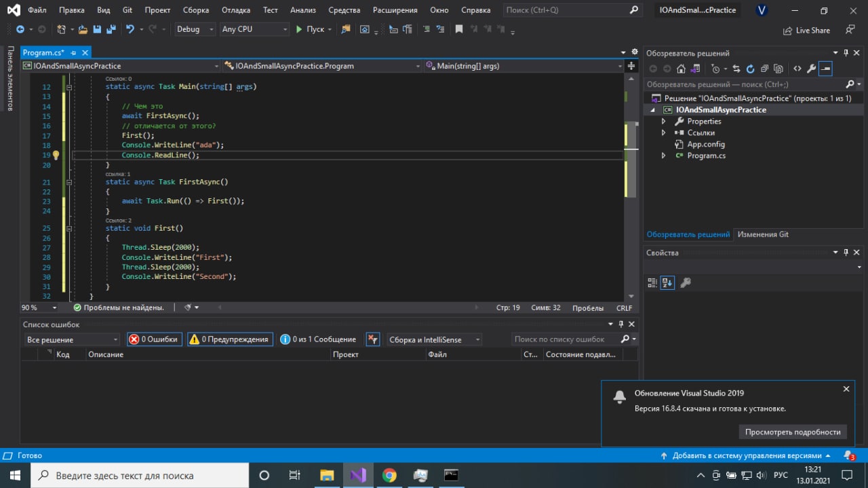Viewport: 868px width, 488px height.
Task: Click the Find in Files toolbar icon
Action: pyautogui.click(x=346, y=29)
